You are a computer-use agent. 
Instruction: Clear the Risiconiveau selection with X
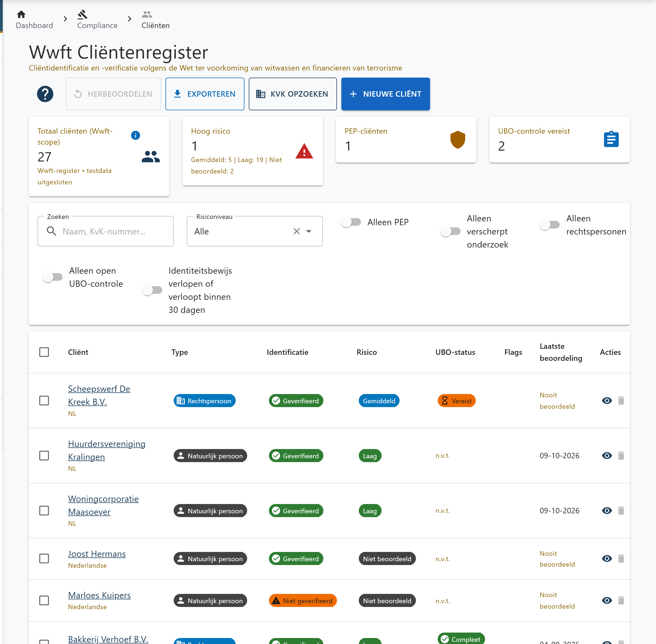coord(296,231)
